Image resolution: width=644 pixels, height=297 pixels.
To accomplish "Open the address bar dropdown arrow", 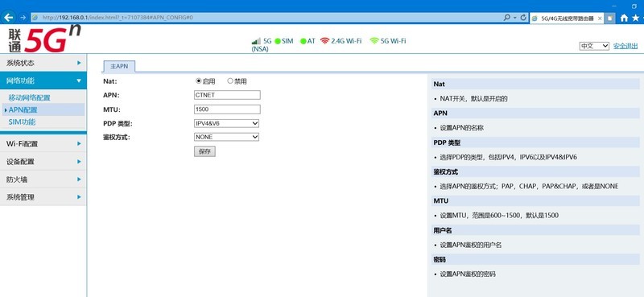I will pyautogui.click(x=515, y=18).
